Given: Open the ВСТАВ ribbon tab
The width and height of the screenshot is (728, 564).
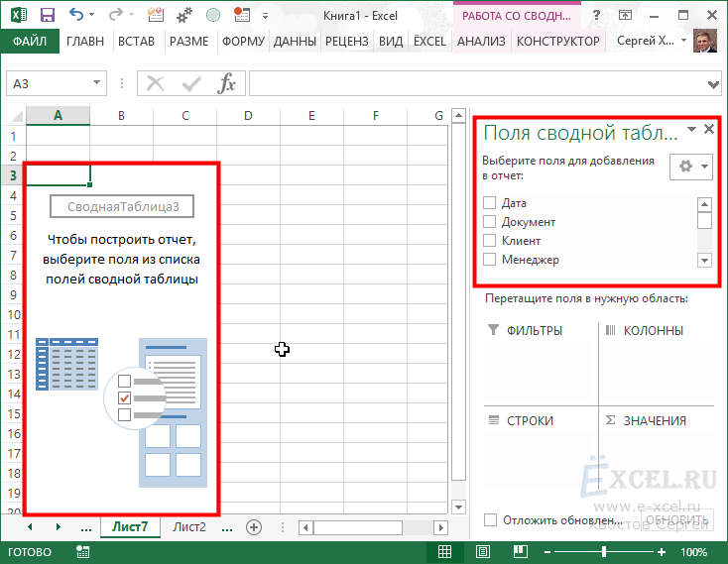Looking at the screenshot, I should tap(136, 42).
